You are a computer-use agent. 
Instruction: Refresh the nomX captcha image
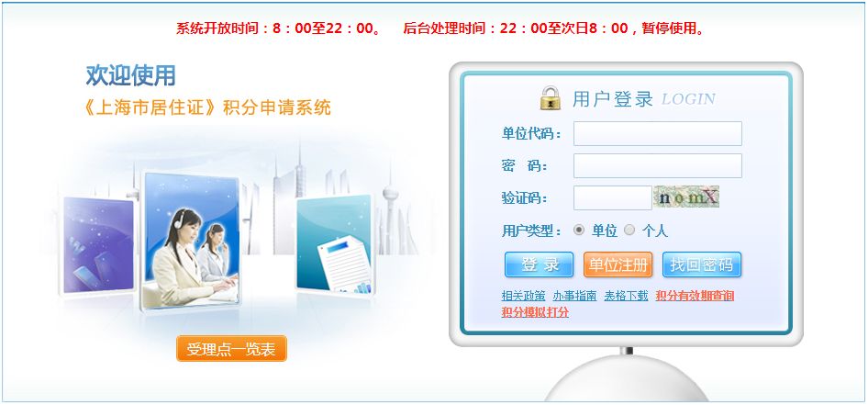pyautogui.click(x=686, y=197)
